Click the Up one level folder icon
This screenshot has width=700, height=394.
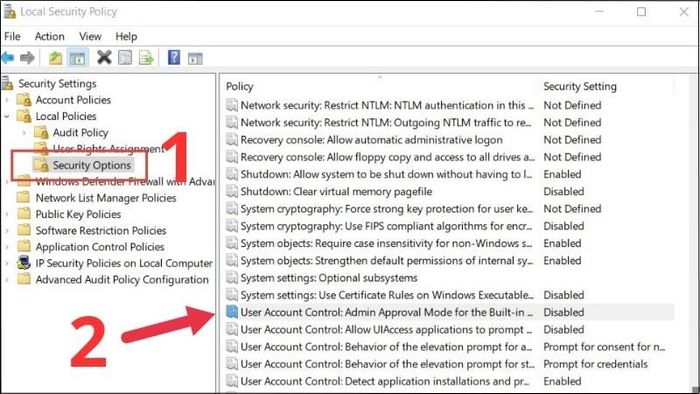click(55, 58)
